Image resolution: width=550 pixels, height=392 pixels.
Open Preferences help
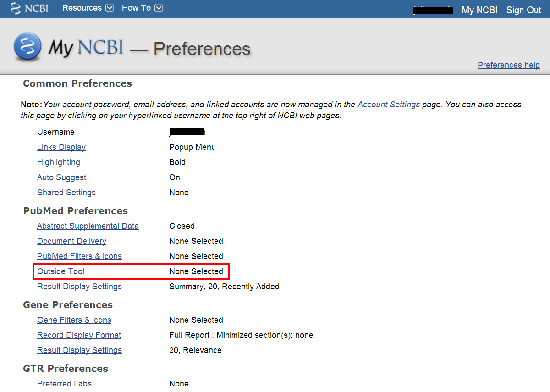pos(509,65)
